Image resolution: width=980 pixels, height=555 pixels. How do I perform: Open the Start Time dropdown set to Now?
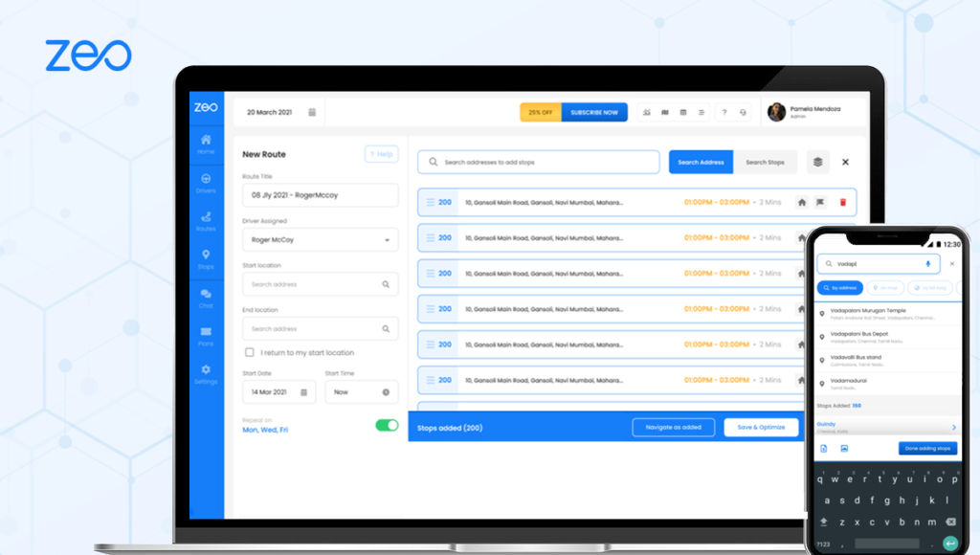coord(361,392)
